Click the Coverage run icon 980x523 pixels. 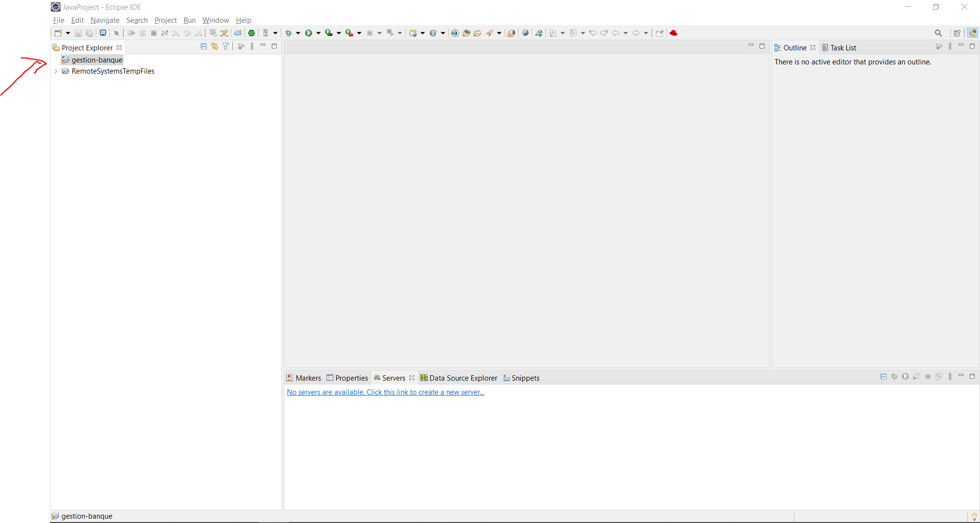328,33
